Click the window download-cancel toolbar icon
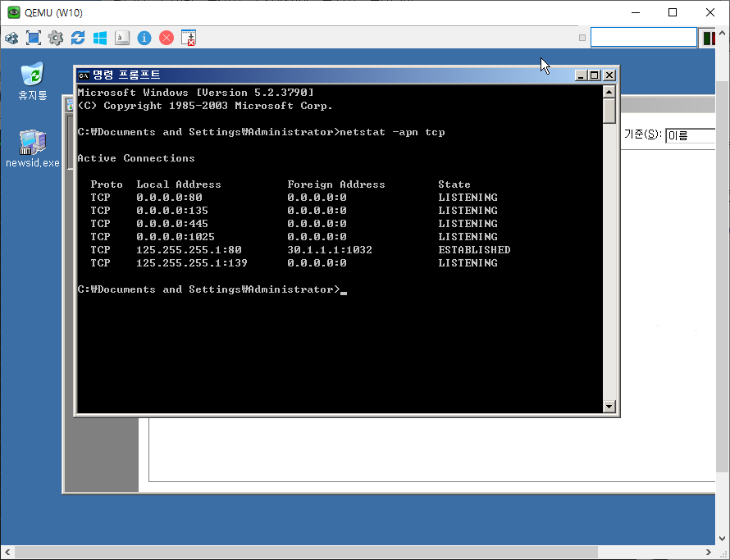Image resolution: width=730 pixels, height=560 pixels. pos(189,38)
